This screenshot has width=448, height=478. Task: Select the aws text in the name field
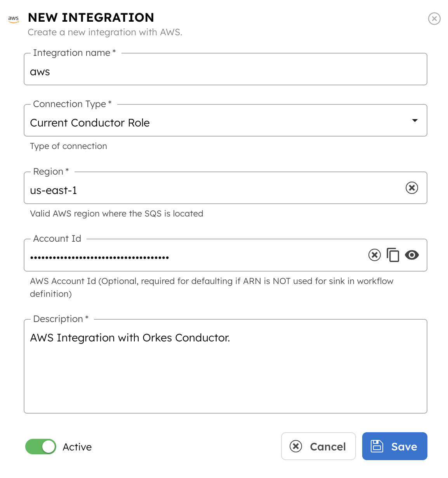point(39,71)
